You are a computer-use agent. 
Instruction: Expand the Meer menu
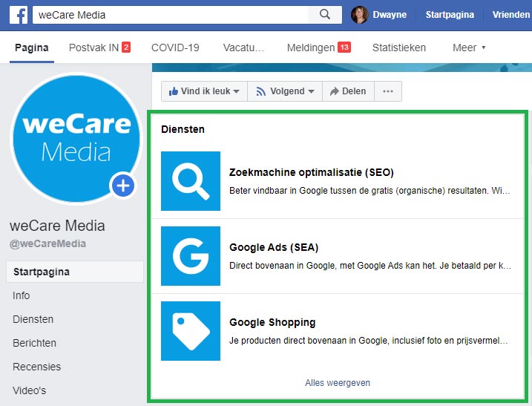point(469,48)
